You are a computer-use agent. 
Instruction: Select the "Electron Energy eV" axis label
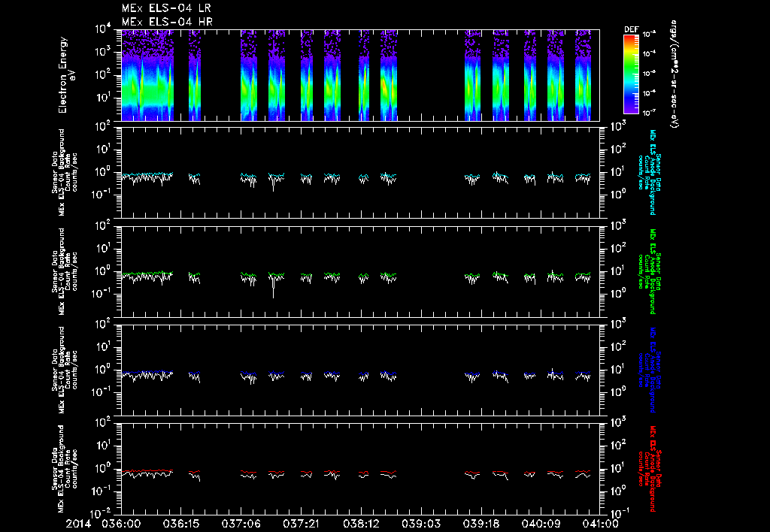(x=66, y=75)
